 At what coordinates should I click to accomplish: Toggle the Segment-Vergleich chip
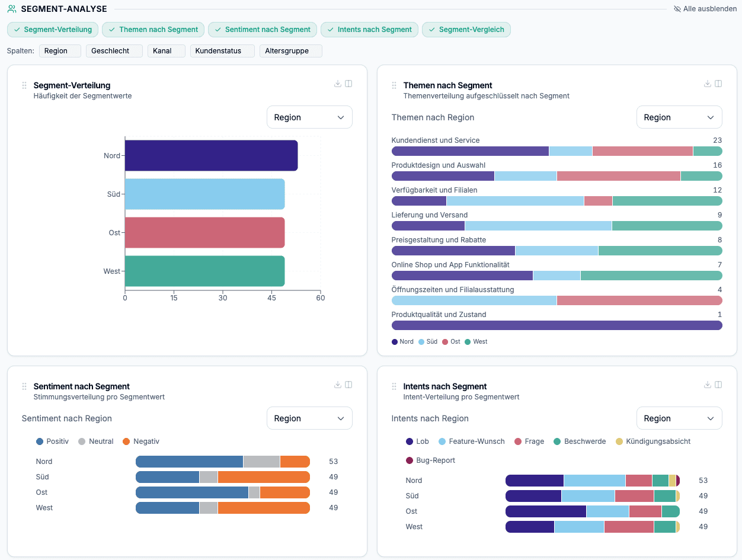tap(466, 29)
